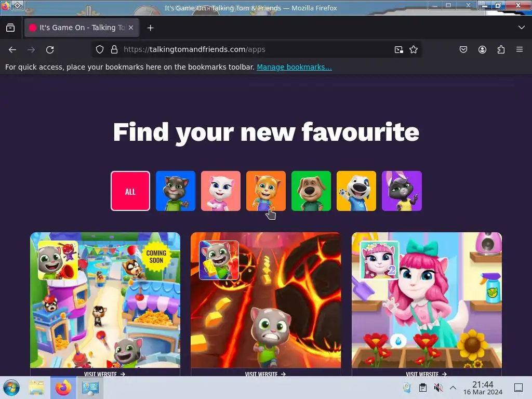Switch to Firefox in the taskbar
Screen dimensions: 532x399
pos(63,388)
